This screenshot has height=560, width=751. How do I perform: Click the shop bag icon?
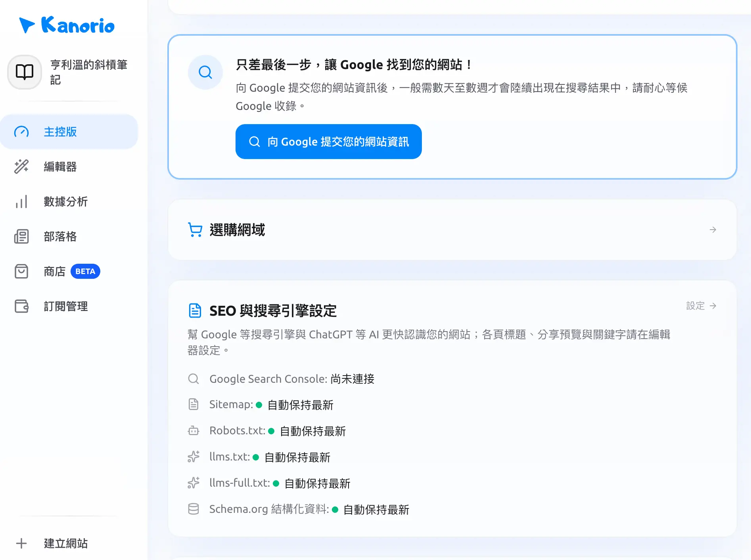tap(21, 271)
